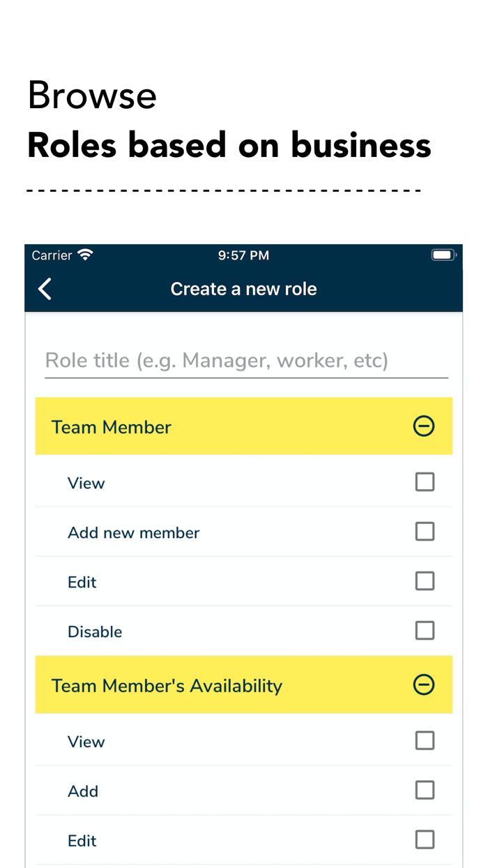The height and width of the screenshot is (868, 488).
Task: Collapse the Team Member section via minus icon
Action: [x=425, y=426]
